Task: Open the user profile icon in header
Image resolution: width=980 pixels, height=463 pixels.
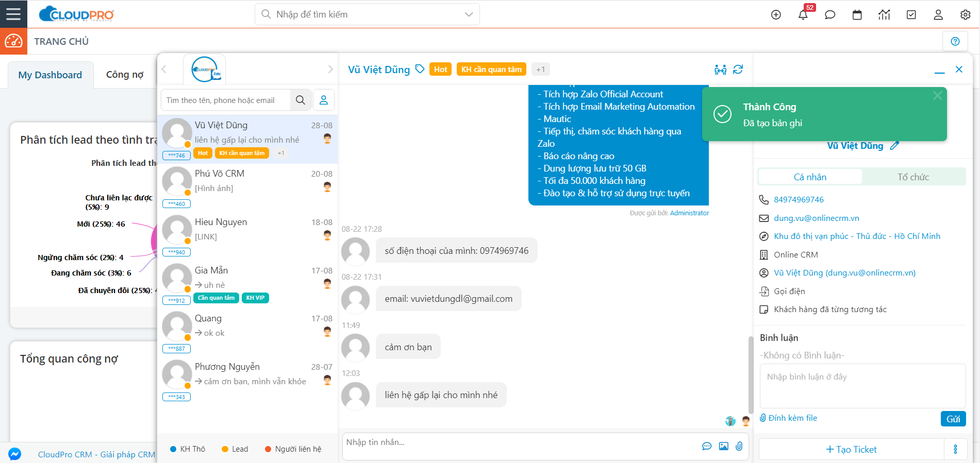Action: pos(938,14)
